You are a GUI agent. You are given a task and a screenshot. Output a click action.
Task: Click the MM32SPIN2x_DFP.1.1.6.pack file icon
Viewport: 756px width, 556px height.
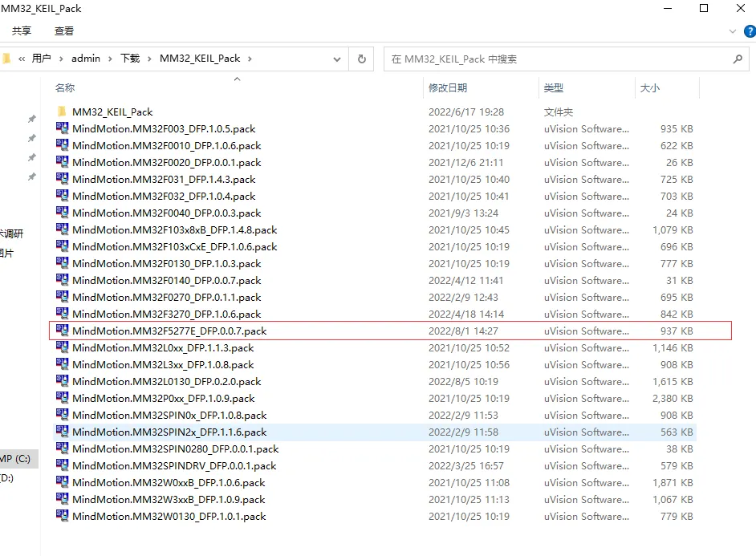(62, 432)
